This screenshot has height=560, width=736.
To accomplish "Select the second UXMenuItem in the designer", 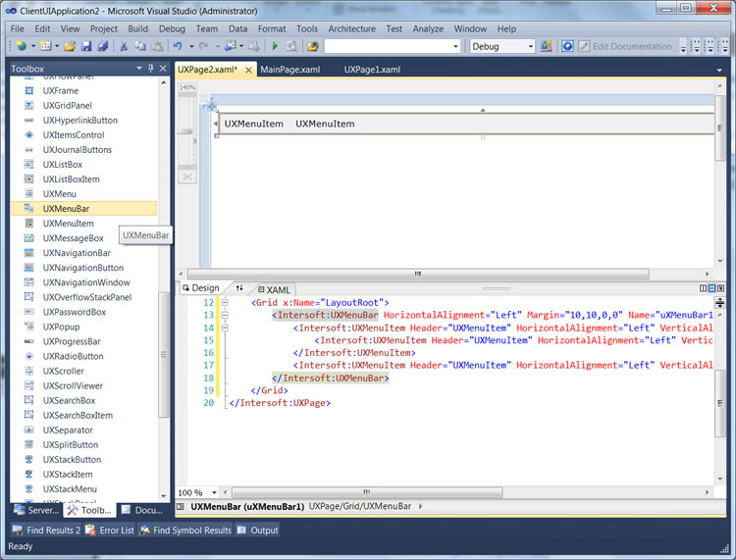I will click(x=325, y=124).
